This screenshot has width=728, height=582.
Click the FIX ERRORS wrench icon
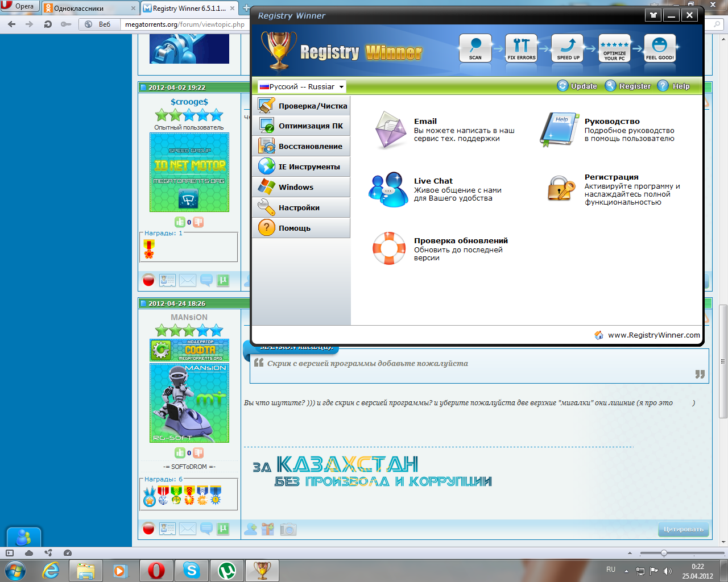coord(521,48)
